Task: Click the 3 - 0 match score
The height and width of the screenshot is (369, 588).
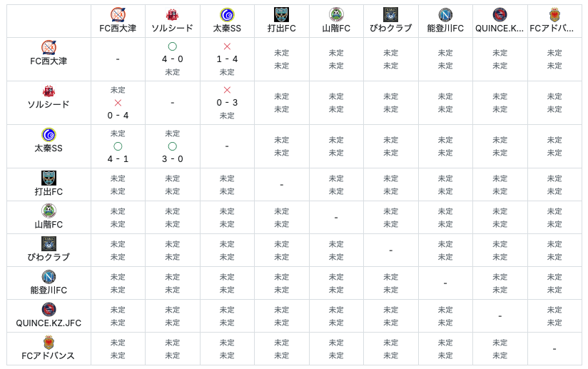Action: point(172,159)
